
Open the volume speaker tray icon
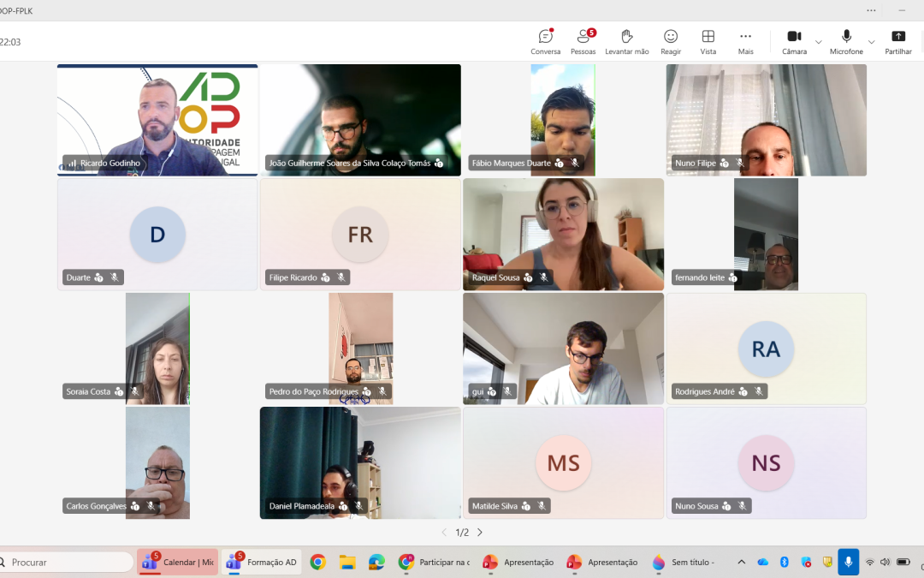[x=885, y=562]
